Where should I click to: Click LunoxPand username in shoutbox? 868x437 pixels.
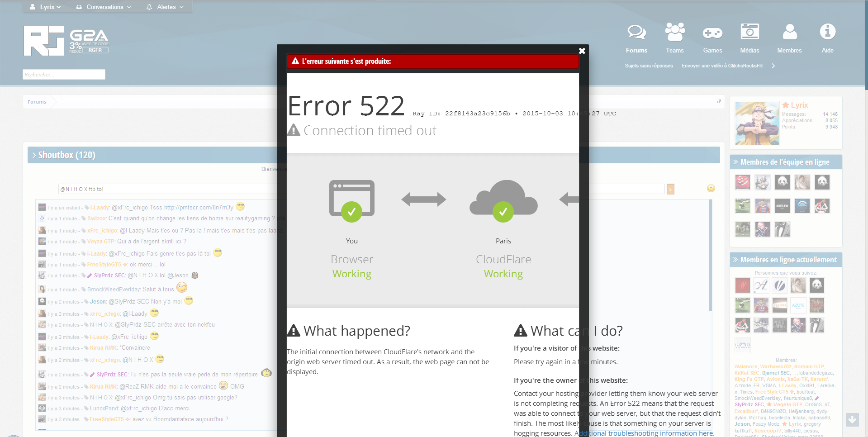click(x=104, y=408)
